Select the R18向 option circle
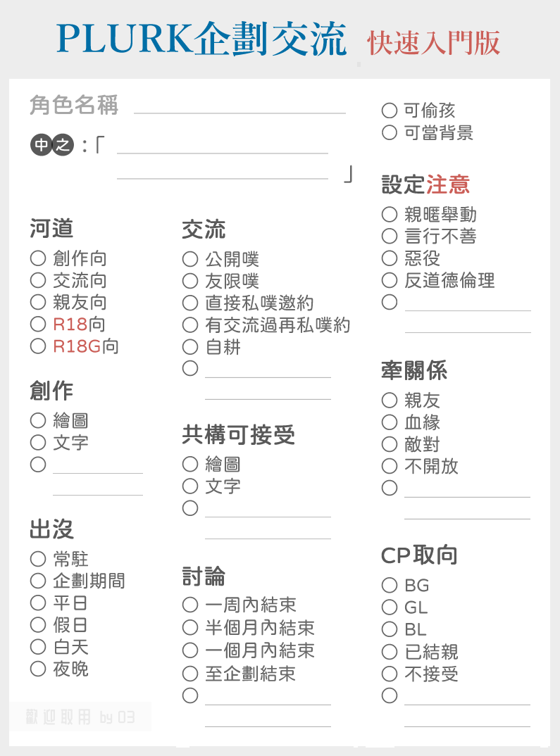The width and height of the screenshot is (560, 756). tap(38, 324)
